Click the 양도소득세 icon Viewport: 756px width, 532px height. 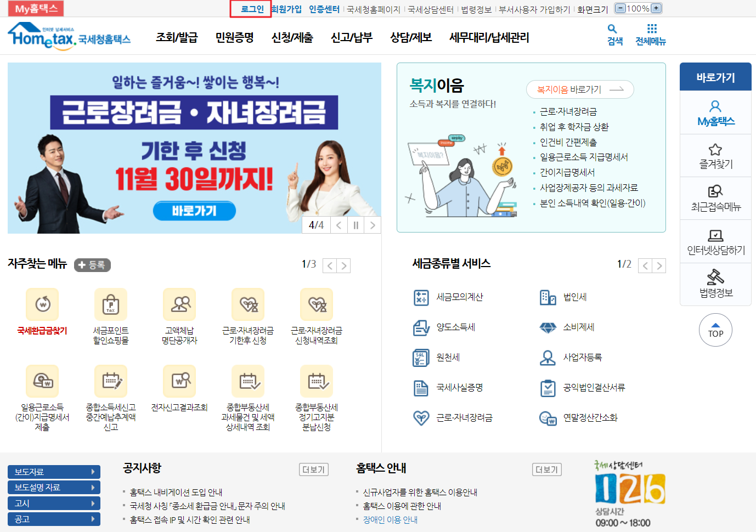(x=421, y=327)
